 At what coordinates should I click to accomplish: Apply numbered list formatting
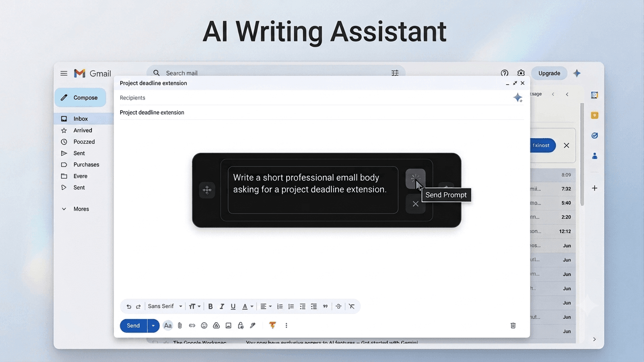point(280,306)
